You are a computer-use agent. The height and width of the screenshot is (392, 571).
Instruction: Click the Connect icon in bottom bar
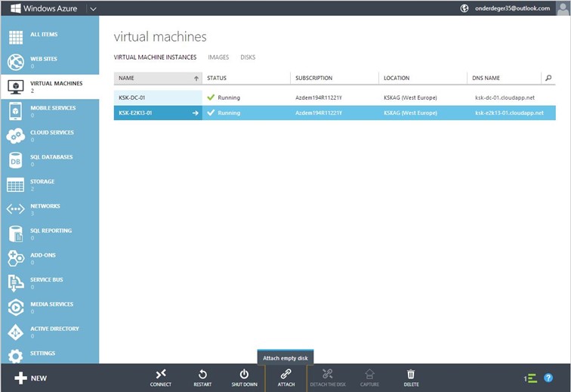point(160,377)
